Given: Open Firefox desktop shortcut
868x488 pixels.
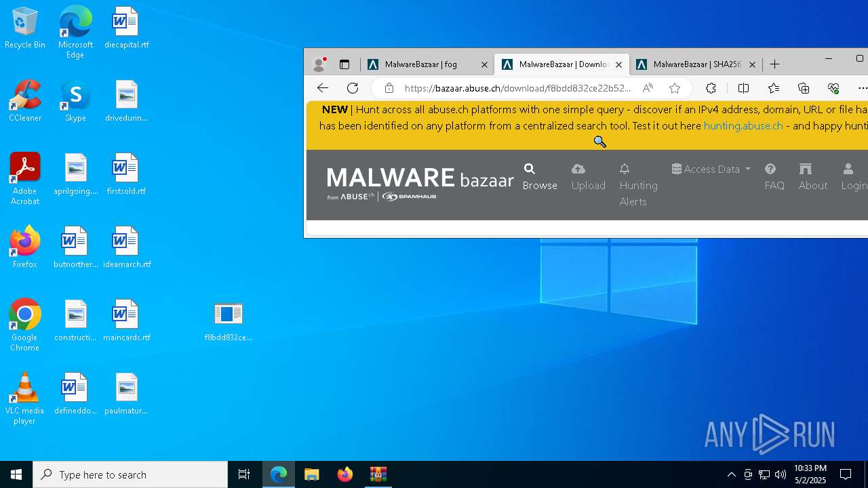Looking at the screenshot, I should [x=25, y=247].
